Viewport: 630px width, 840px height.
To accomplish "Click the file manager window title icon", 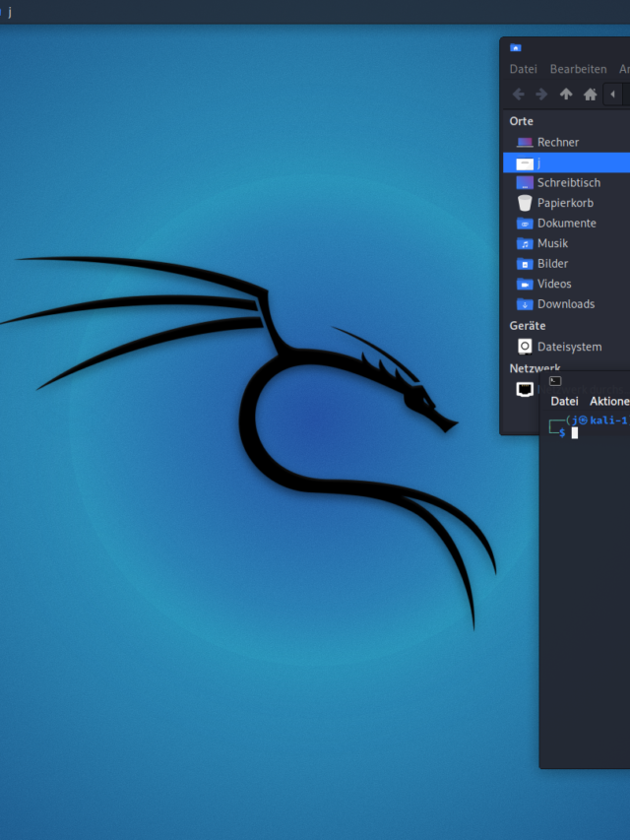I will coord(516,47).
